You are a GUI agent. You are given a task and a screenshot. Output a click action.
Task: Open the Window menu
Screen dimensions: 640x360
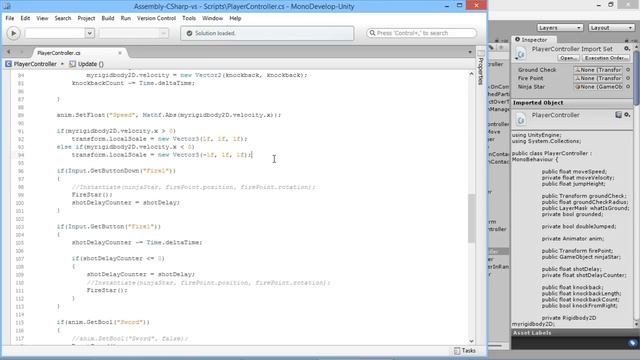pyautogui.click(x=212, y=18)
